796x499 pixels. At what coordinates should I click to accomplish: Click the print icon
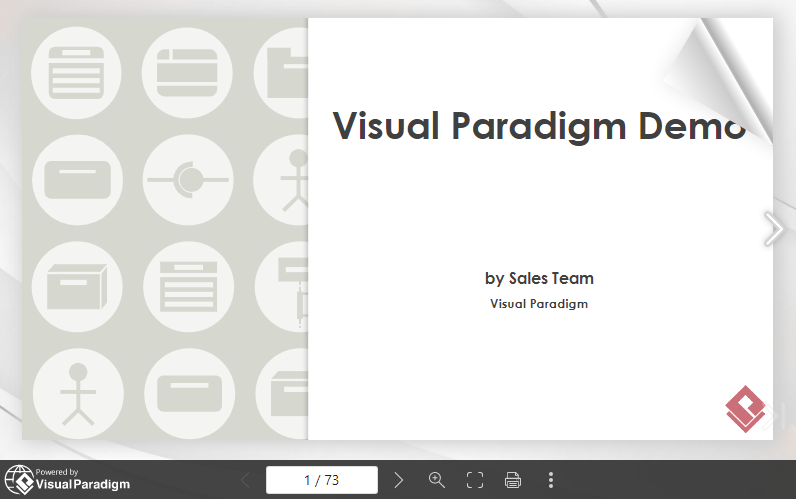(513, 480)
